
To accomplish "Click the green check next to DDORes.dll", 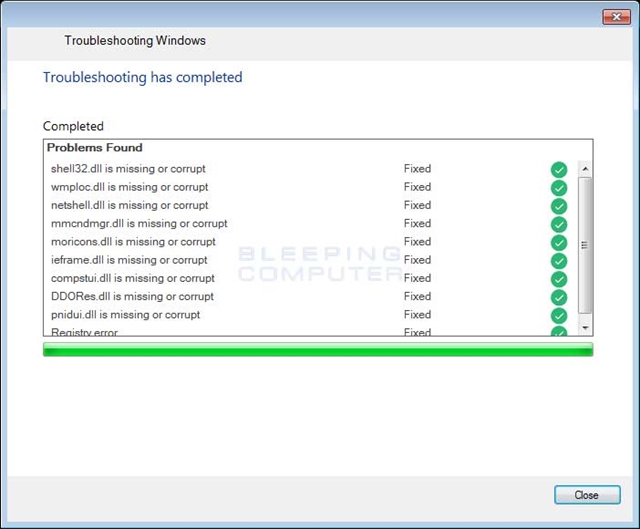I will click(559, 297).
